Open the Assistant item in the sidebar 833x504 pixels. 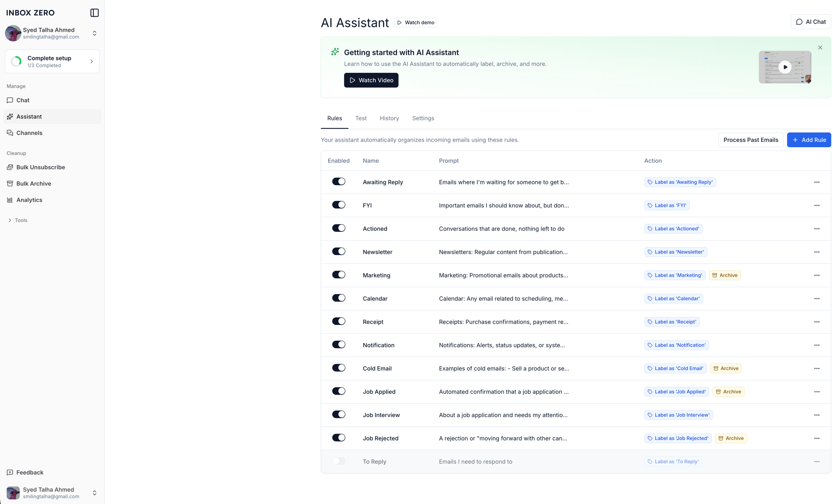point(52,117)
